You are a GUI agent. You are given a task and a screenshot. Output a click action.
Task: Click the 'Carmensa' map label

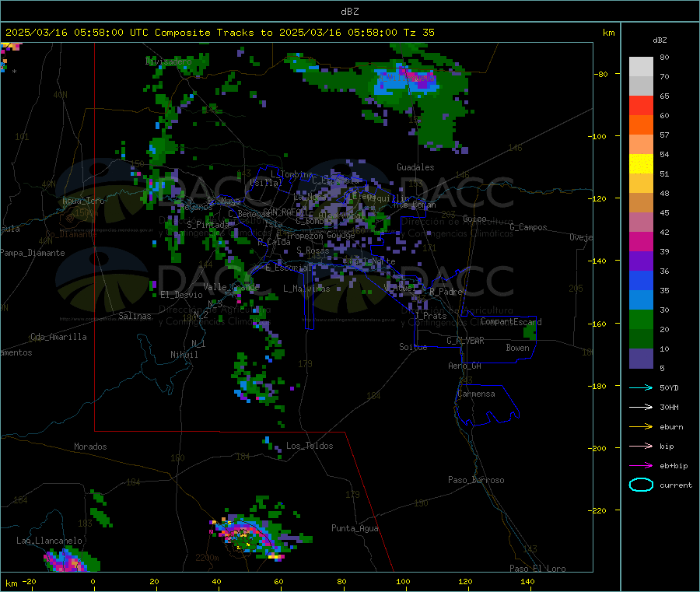pyautogui.click(x=476, y=394)
